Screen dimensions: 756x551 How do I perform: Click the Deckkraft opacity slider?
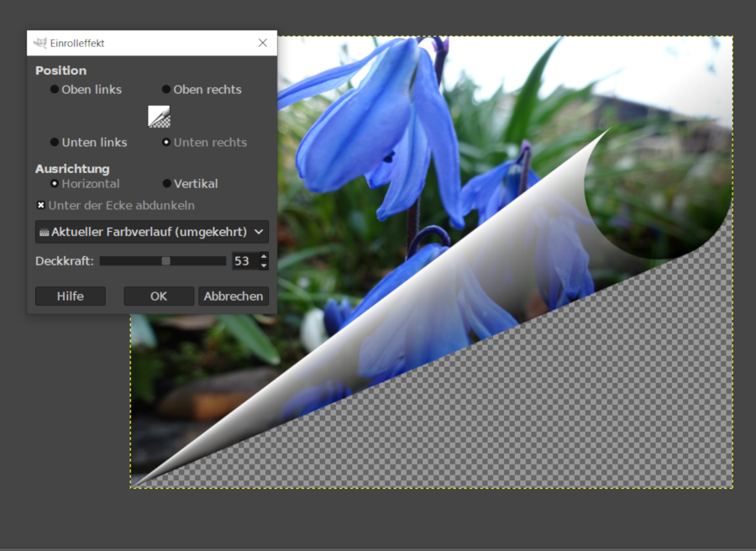(x=163, y=260)
